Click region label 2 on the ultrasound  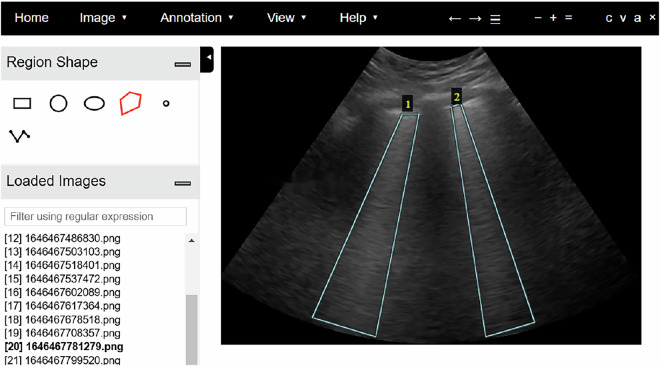click(456, 97)
